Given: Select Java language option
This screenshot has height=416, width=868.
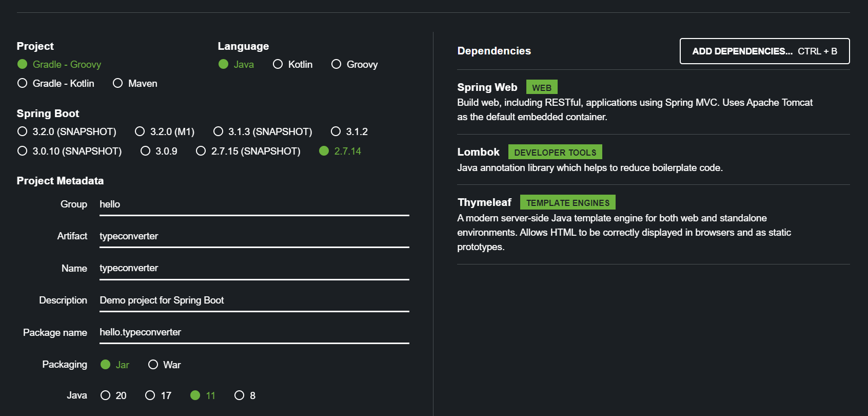Looking at the screenshot, I should tap(236, 64).
